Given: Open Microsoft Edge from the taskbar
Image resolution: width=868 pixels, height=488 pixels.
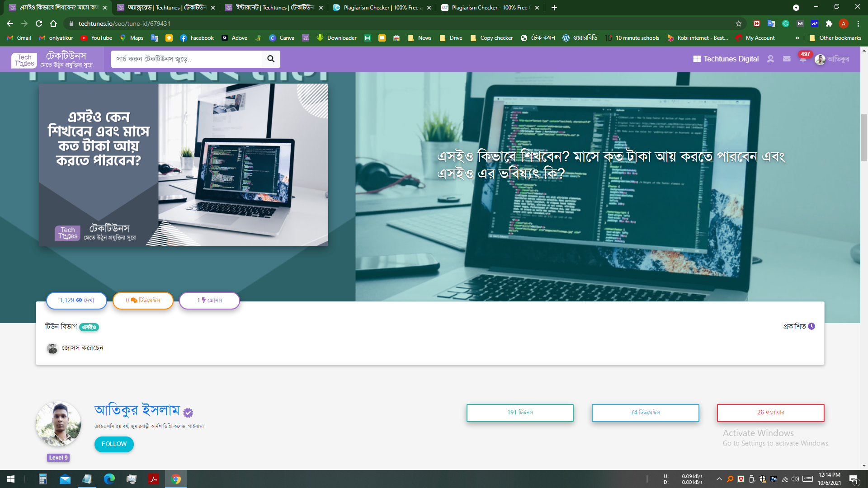Looking at the screenshot, I should point(109,479).
